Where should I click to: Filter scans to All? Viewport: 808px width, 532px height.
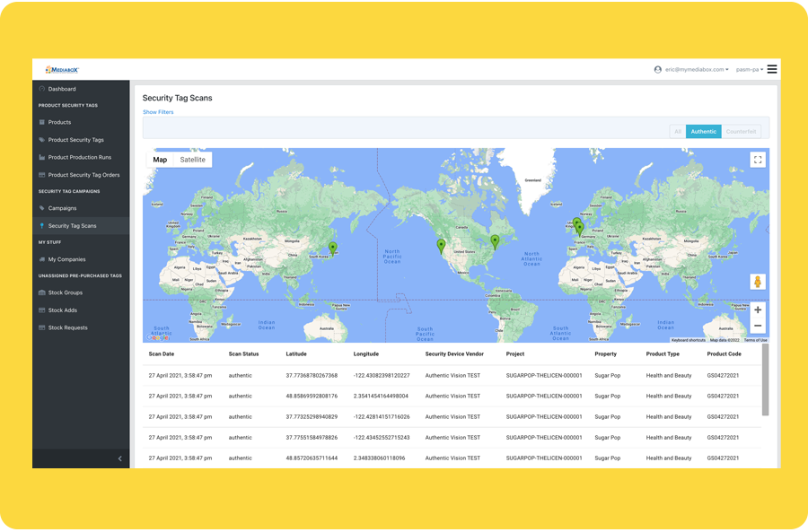coord(677,132)
